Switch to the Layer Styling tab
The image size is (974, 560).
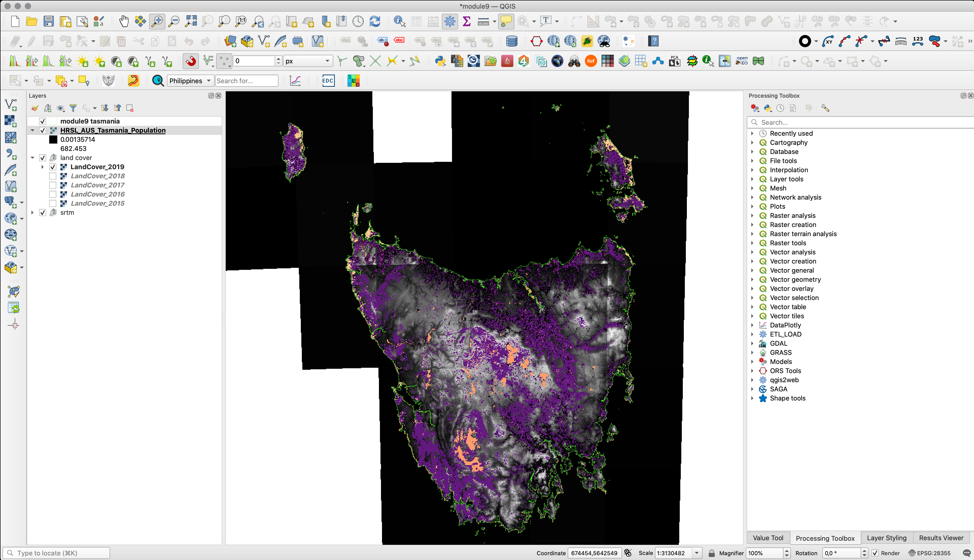tap(886, 538)
